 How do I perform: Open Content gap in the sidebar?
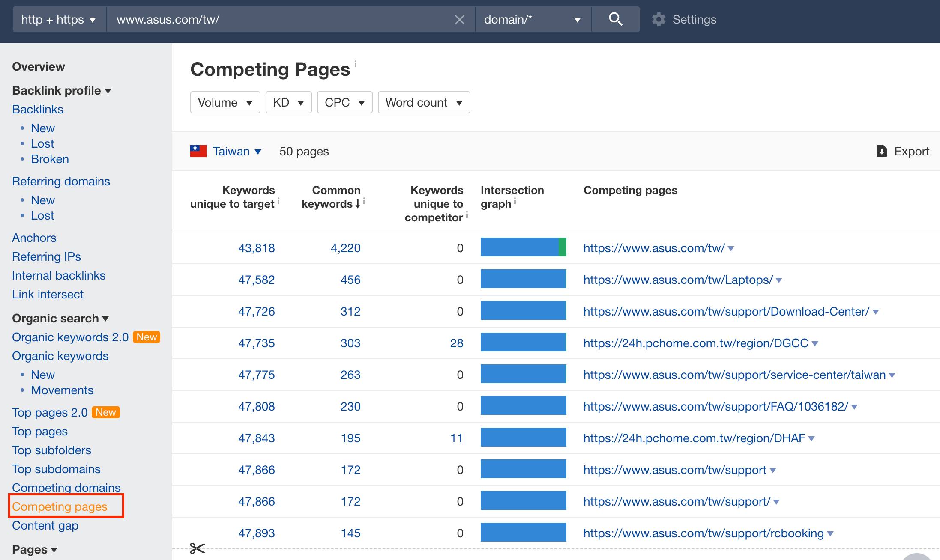click(x=45, y=525)
